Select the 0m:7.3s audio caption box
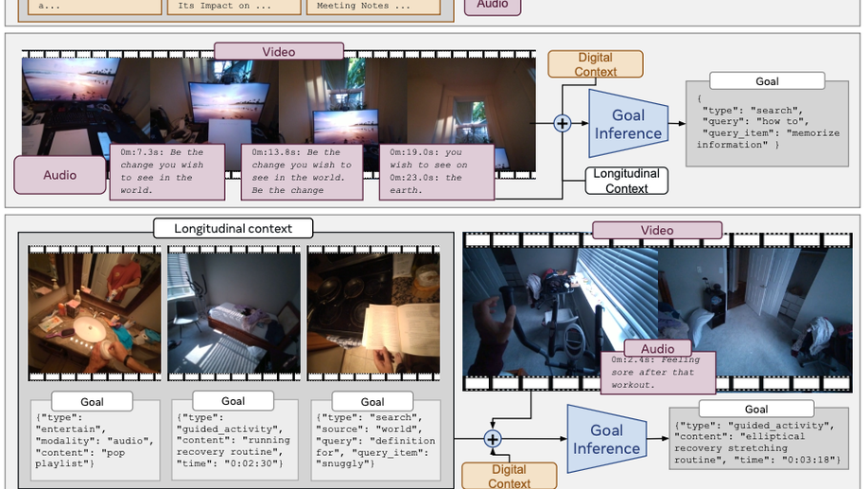Screen dimensions: 868x489 168,171
